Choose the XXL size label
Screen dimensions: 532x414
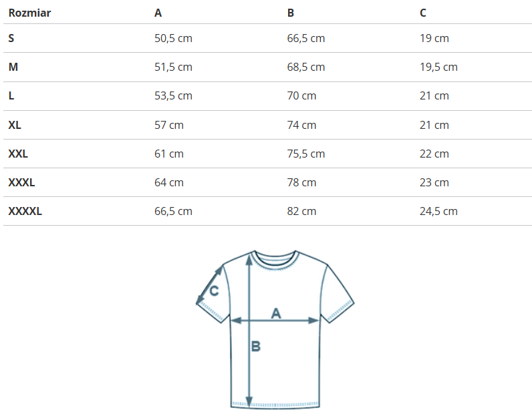[18, 154]
